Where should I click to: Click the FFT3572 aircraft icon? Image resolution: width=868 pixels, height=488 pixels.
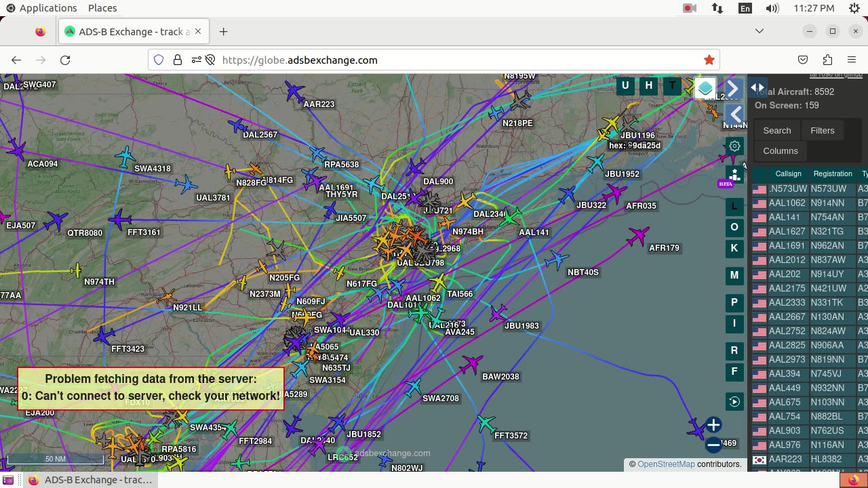click(x=486, y=424)
